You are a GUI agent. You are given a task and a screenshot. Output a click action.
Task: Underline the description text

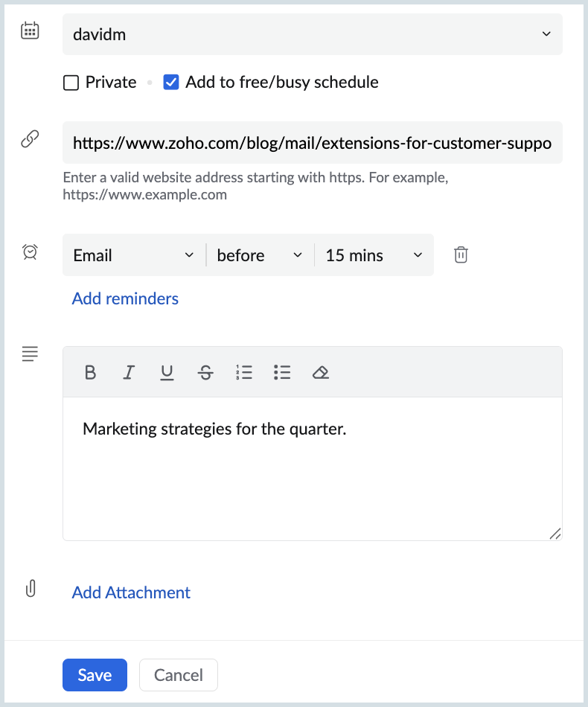[167, 372]
